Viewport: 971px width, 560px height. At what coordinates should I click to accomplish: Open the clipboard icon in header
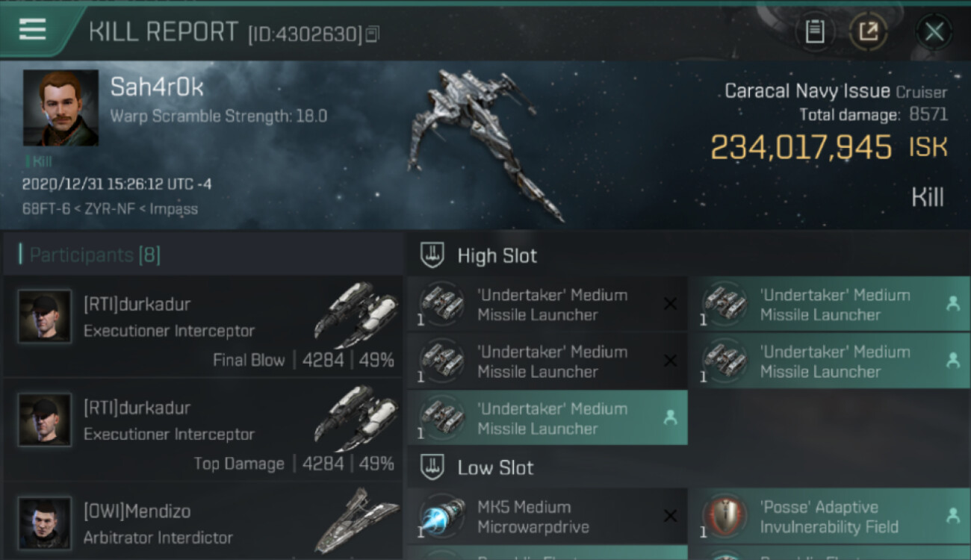pos(814,31)
